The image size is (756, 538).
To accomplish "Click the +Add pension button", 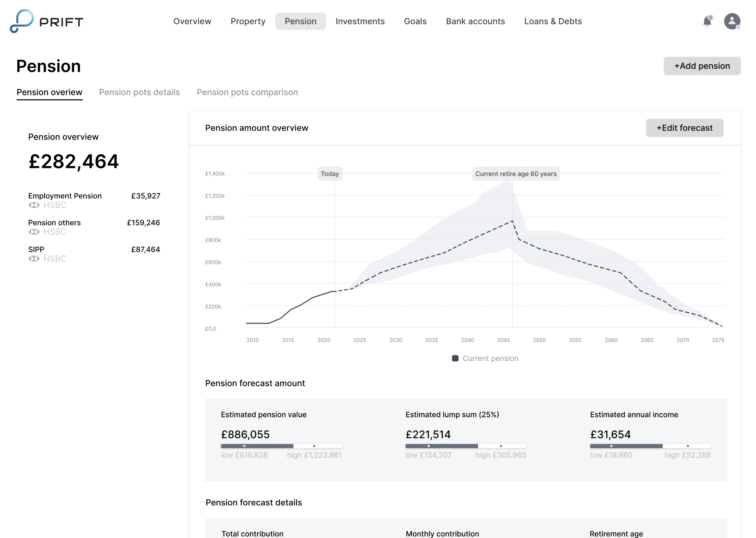I will (702, 66).
